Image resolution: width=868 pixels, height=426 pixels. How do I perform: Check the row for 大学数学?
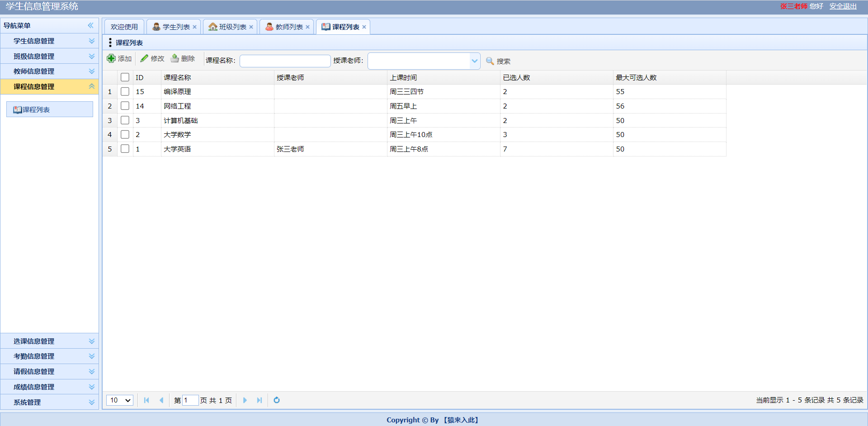(x=125, y=134)
